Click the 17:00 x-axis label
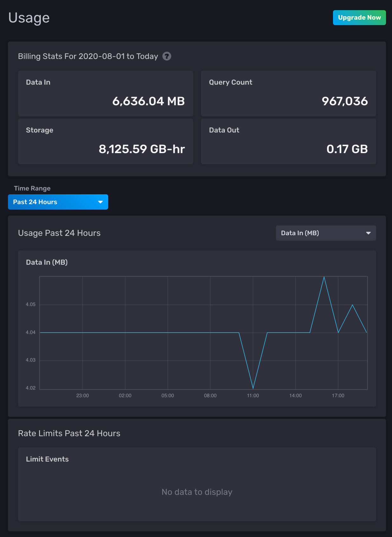392x537 pixels. [338, 396]
